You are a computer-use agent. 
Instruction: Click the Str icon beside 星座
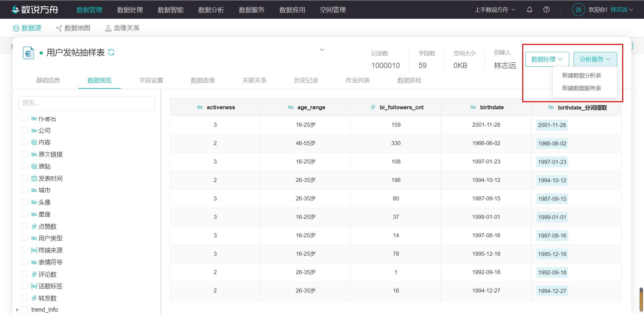click(x=34, y=214)
